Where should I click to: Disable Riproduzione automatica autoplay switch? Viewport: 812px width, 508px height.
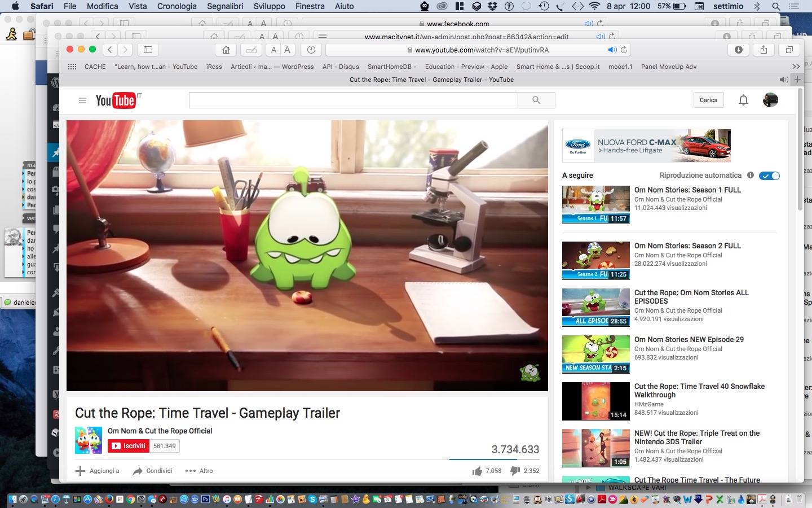pos(769,176)
